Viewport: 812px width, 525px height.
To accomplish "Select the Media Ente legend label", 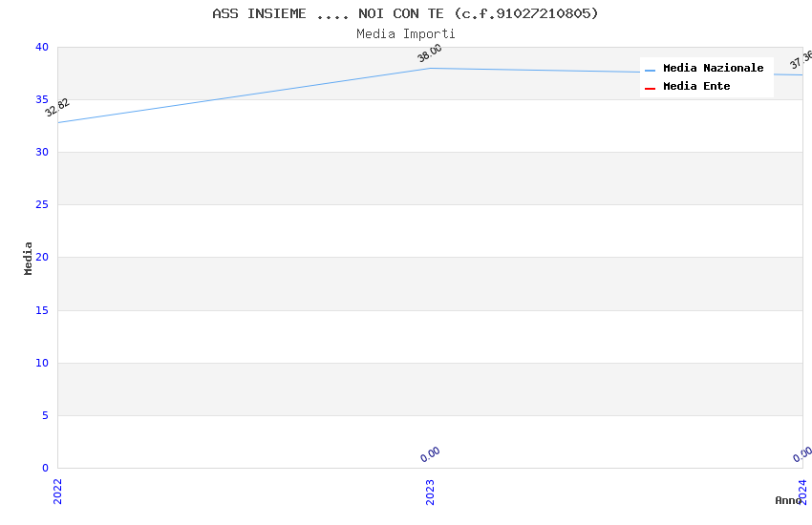I will [x=696, y=87].
